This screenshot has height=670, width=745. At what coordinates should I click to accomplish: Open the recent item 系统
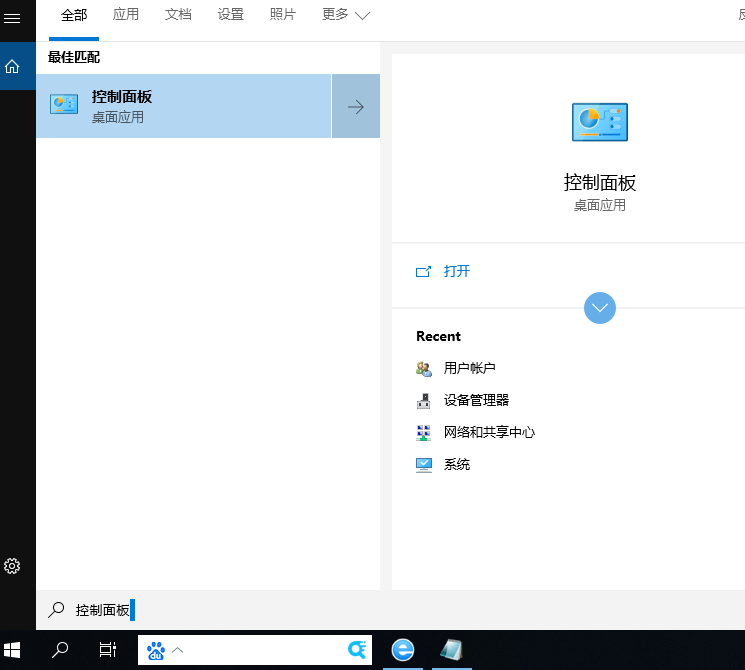coord(457,464)
